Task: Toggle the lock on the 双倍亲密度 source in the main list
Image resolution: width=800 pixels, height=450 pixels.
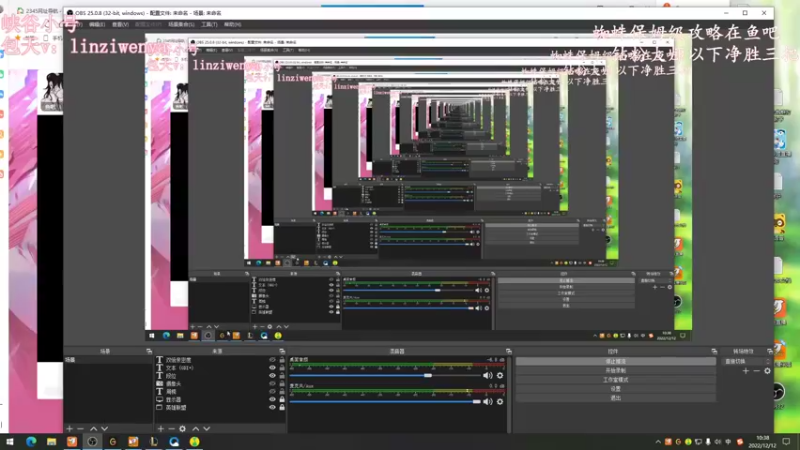Action: pos(282,360)
